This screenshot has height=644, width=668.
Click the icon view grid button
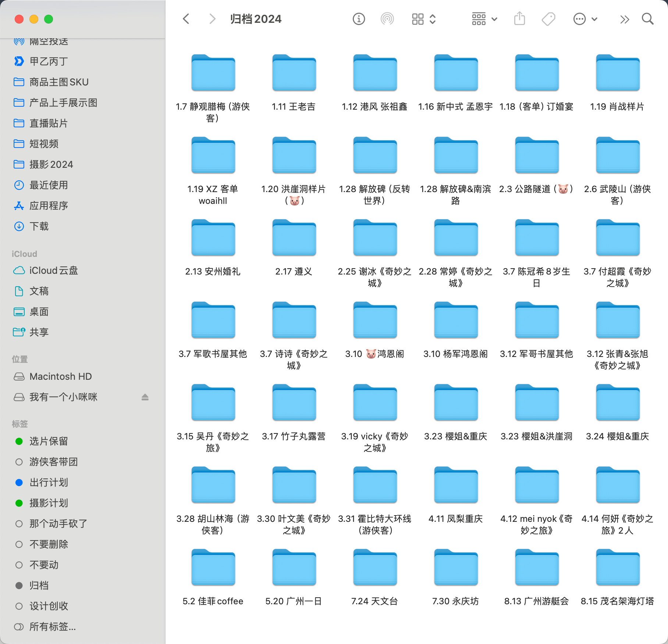click(x=418, y=19)
